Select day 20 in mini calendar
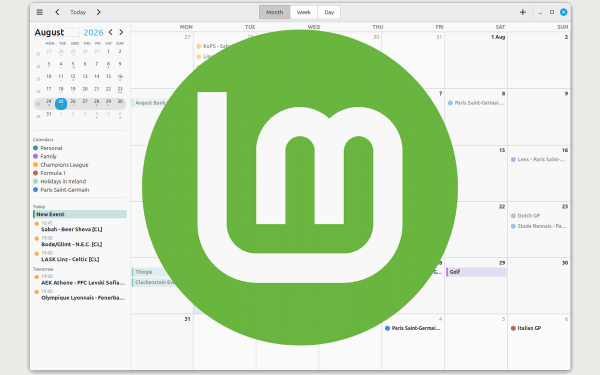 pos(85,89)
